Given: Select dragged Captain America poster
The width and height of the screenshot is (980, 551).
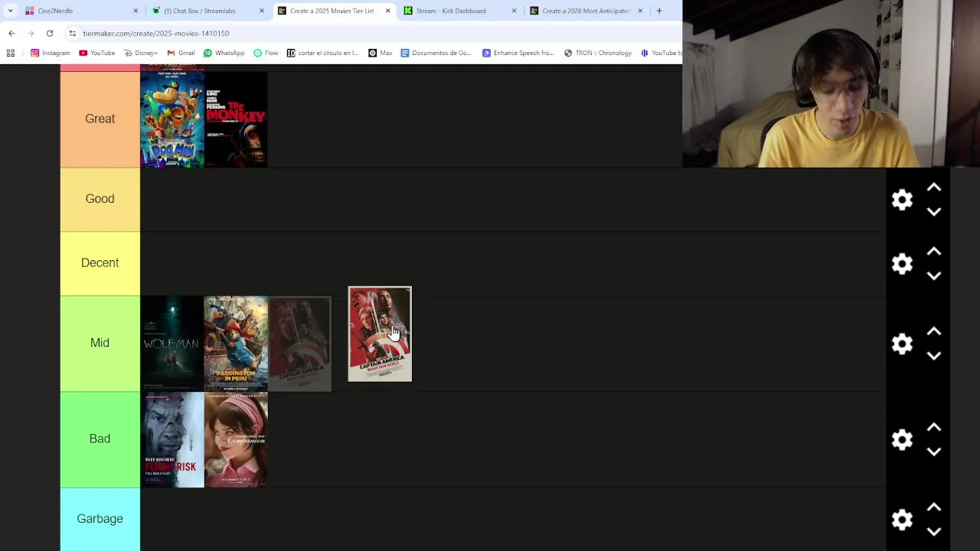Looking at the screenshot, I should click(380, 334).
